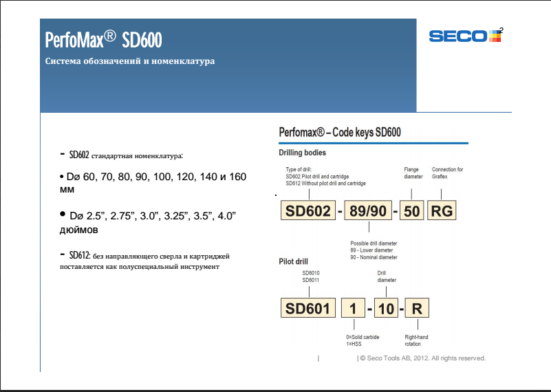551x392 pixels.
Task: Click the 'Flange diameter' label
Action: (413, 173)
